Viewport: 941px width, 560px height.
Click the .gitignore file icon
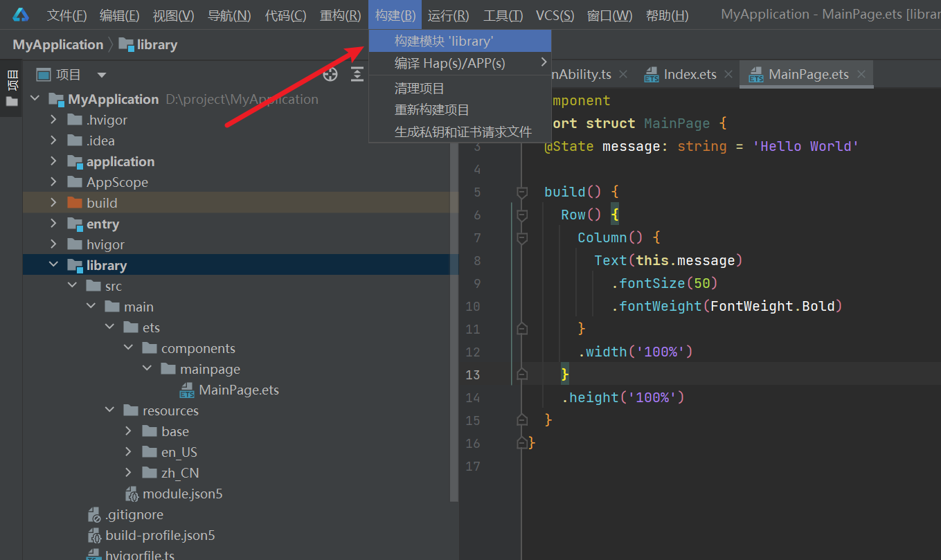[x=94, y=515]
